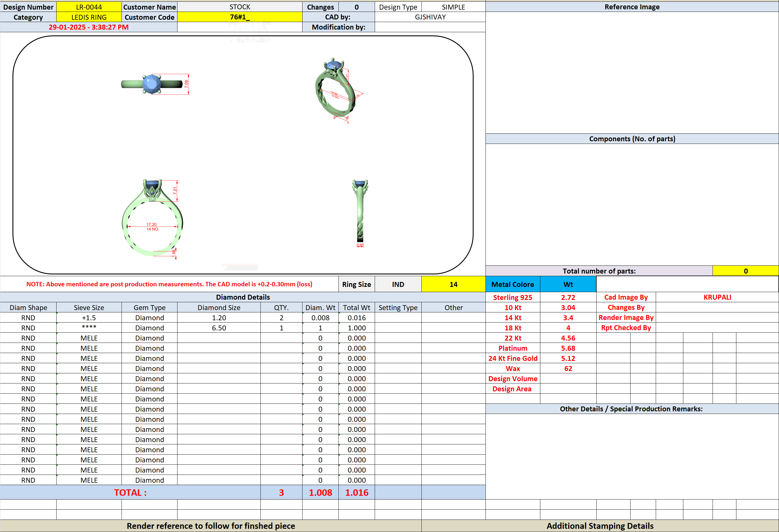The image size is (779, 532).
Task: Select the Render reference to follow footer
Action: coord(211,526)
